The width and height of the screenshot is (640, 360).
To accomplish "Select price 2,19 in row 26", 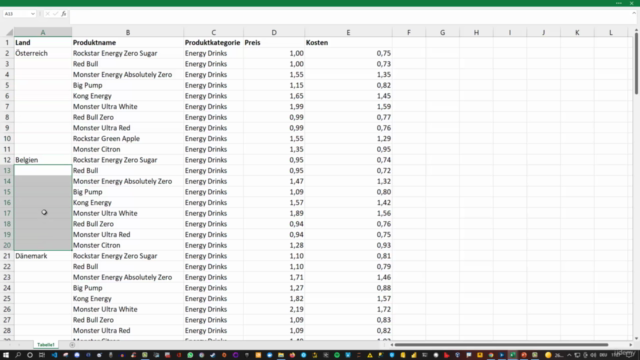I will (x=274, y=309).
